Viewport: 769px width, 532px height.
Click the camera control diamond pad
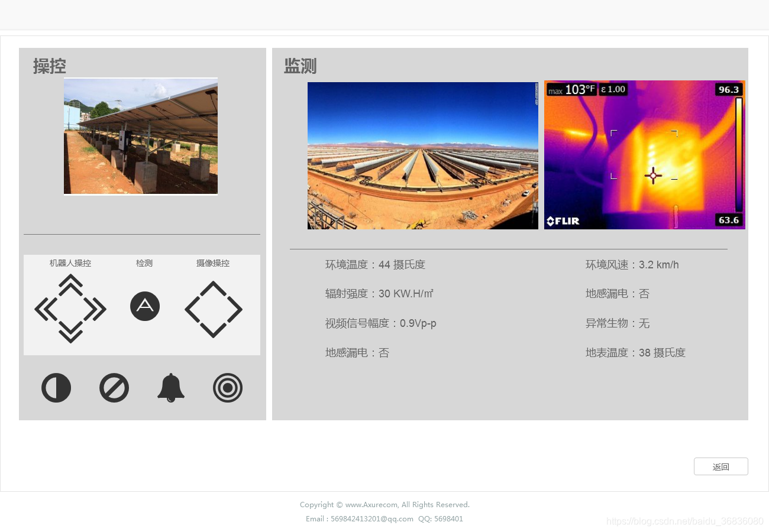214,309
